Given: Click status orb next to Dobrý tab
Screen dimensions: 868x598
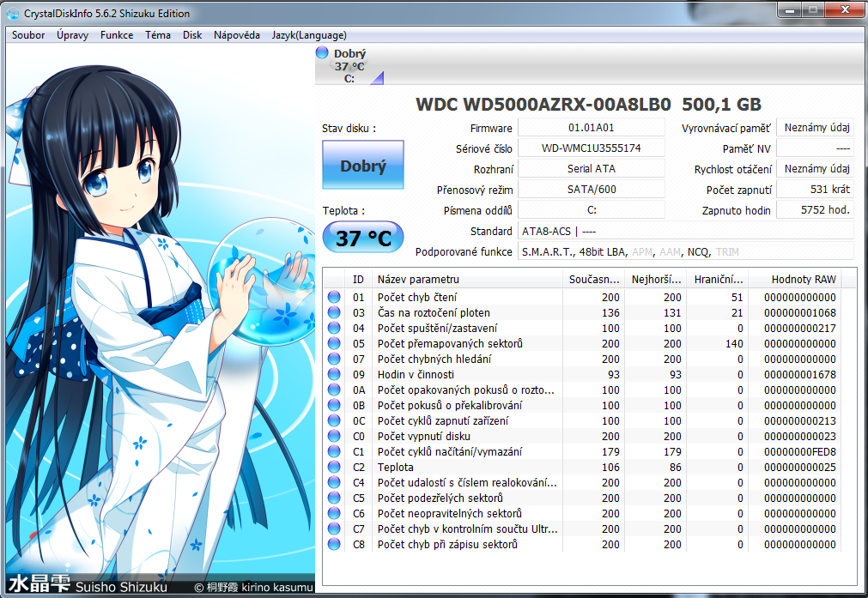Looking at the screenshot, I should 322,53.
